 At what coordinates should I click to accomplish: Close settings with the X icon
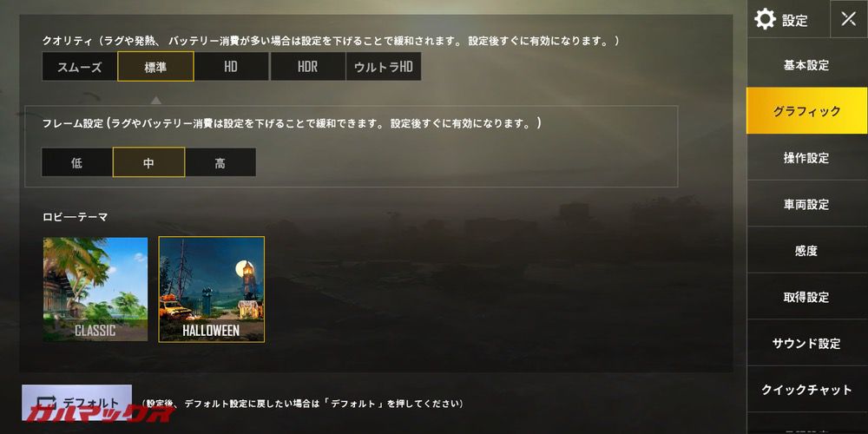(x=849, y=19)
